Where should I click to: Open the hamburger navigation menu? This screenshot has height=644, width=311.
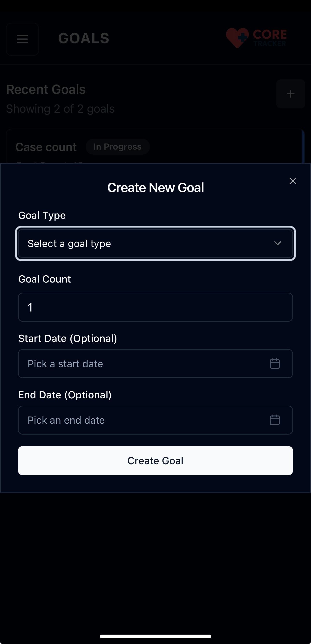pyautogui.click(x=22, y=39)
